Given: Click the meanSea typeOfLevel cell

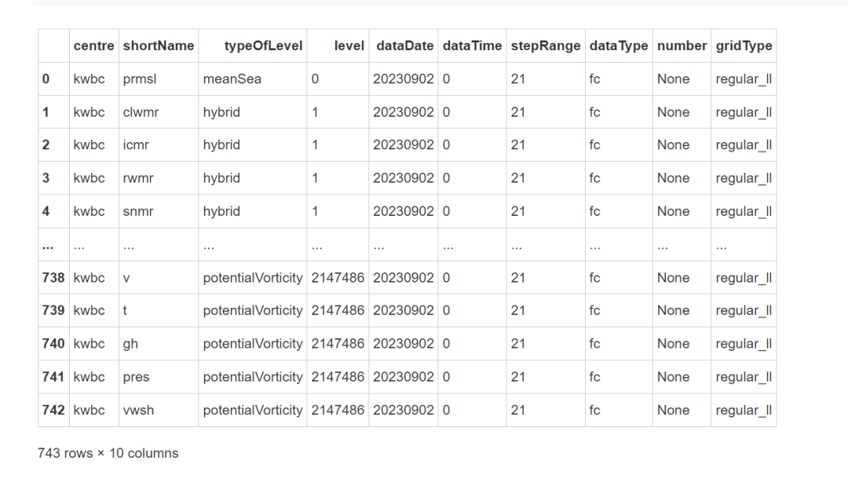Looking at the screenshot, I should [232, 79].
